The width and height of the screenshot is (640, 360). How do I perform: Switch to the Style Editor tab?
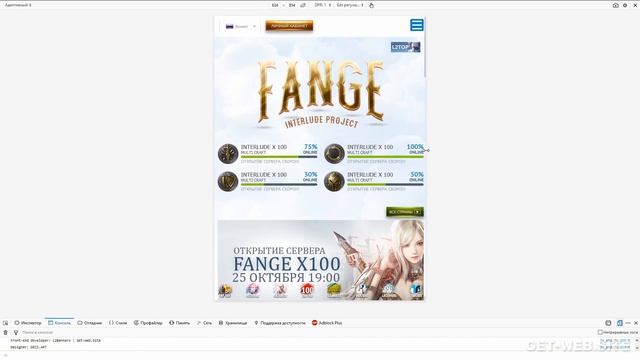(118, 323)
